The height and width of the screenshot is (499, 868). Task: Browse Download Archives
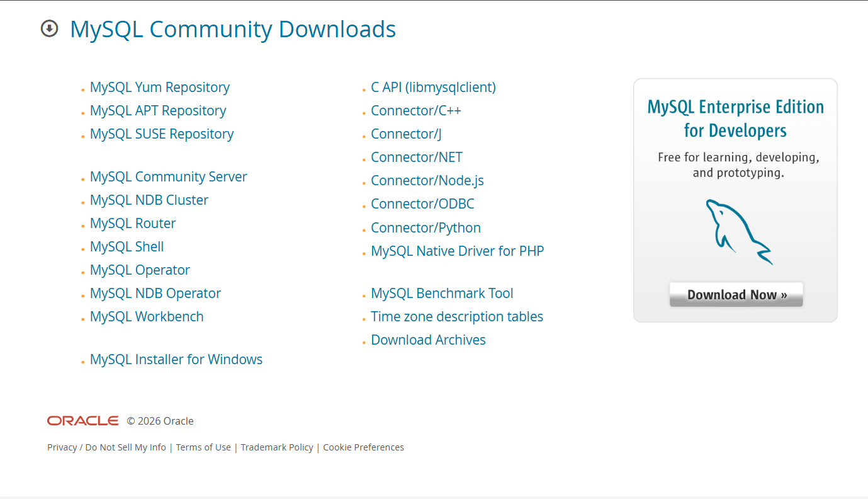tap(429, 340)
